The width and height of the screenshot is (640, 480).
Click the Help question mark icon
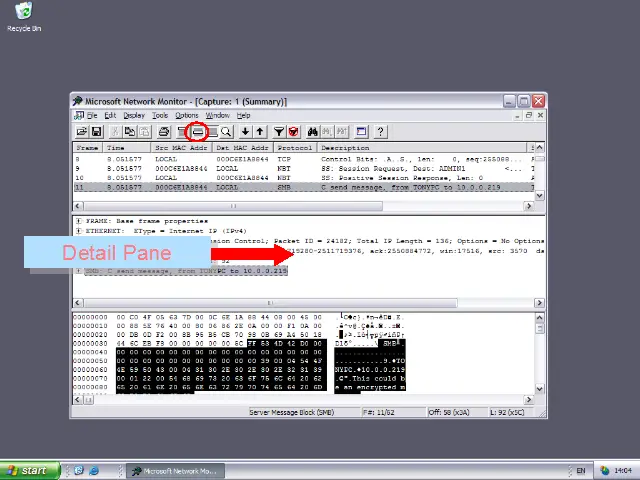pyautogui.click(x=380, y=131)
